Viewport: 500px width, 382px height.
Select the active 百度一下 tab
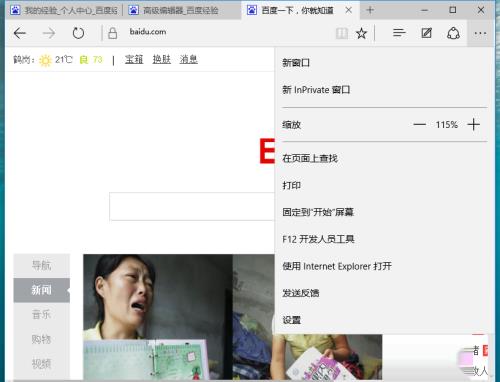tap(297, 10)
